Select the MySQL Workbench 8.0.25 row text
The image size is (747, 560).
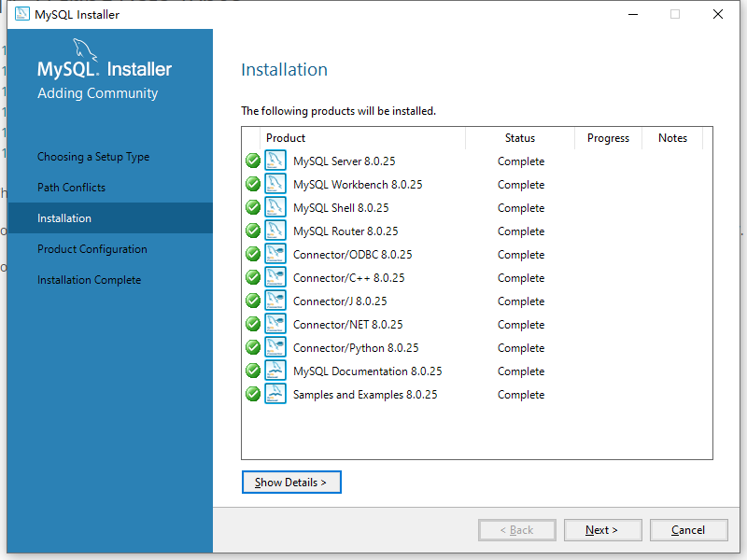[x=358, y=185]
